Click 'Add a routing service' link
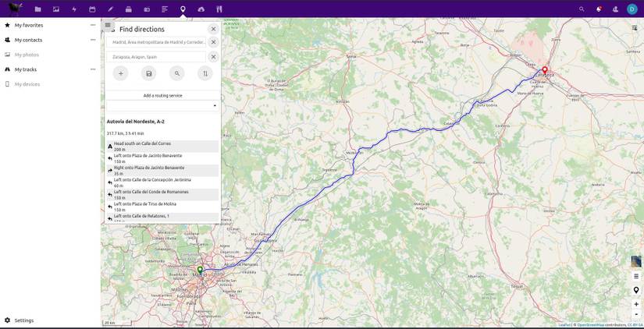 [x=162, y=96]
